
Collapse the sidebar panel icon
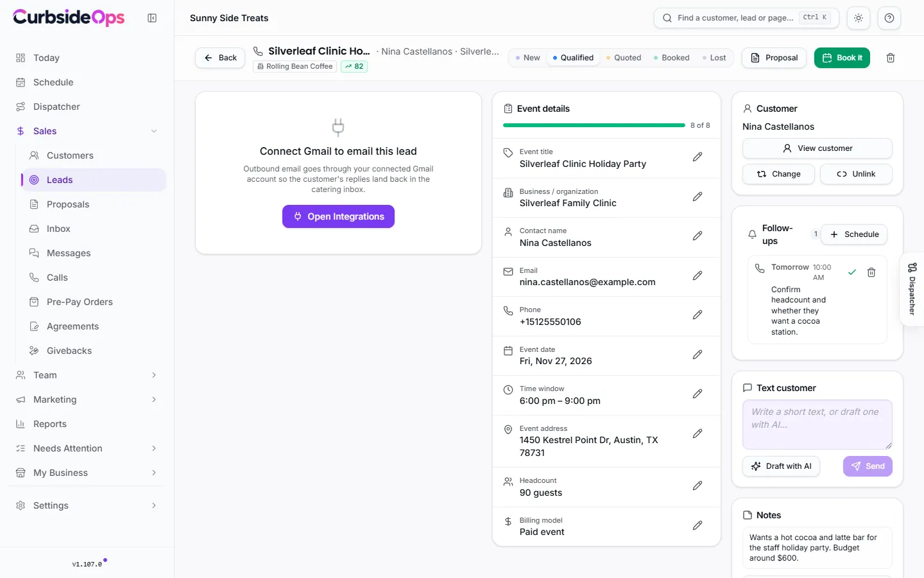click(x=152, y=18)
